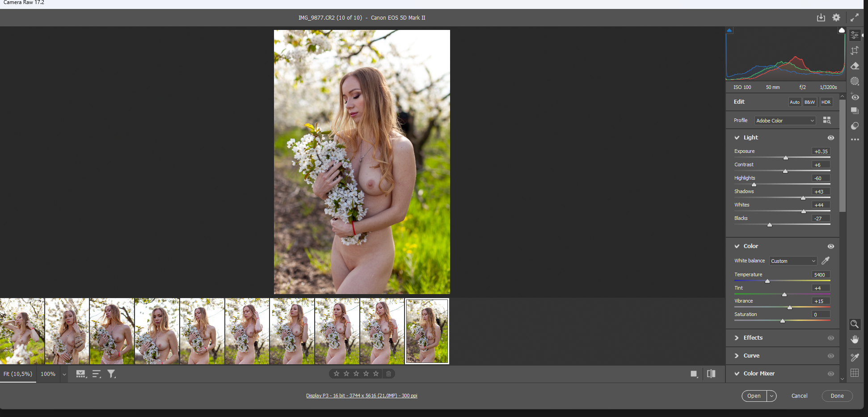
Task: Rate the image one star
Action: pyautogui.click(x=337, y=374)
